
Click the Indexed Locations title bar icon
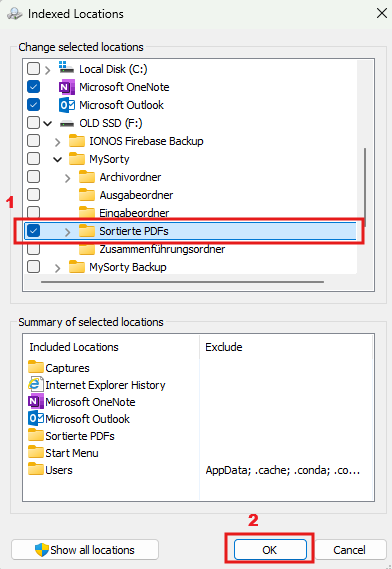coord(15,14)
